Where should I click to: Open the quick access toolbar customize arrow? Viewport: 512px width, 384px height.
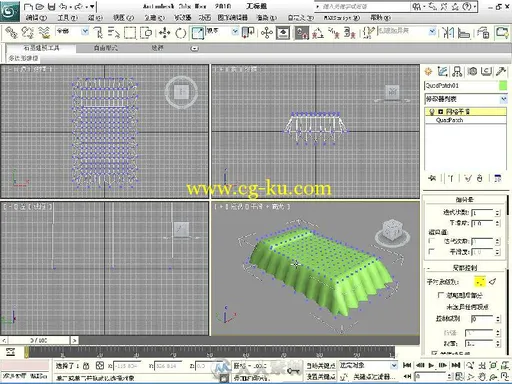[x=92, y=6]
